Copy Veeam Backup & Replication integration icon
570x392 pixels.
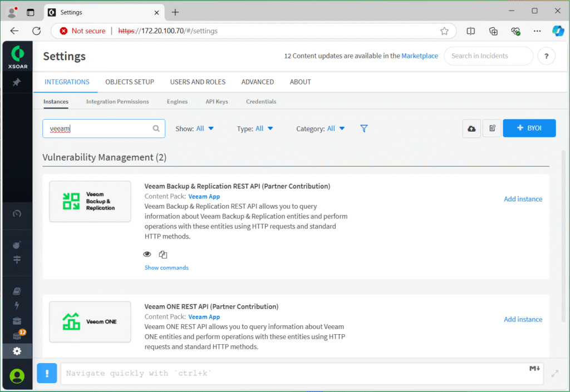click(163, 255)
